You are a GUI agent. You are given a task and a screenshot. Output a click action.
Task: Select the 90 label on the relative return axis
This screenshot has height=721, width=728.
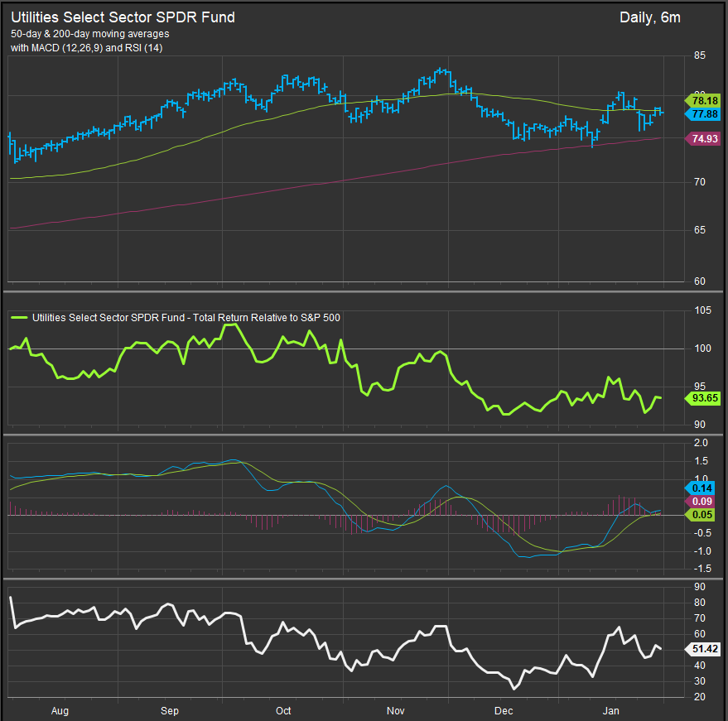(700, 425)
